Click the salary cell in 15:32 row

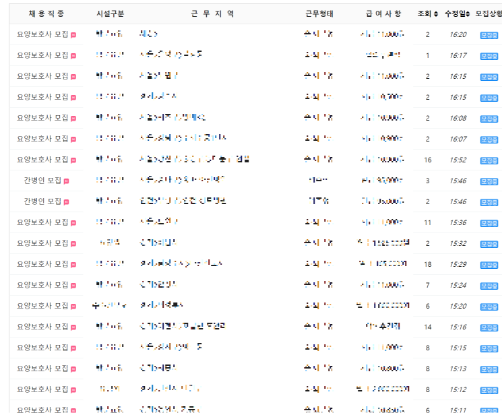point(383,243)
